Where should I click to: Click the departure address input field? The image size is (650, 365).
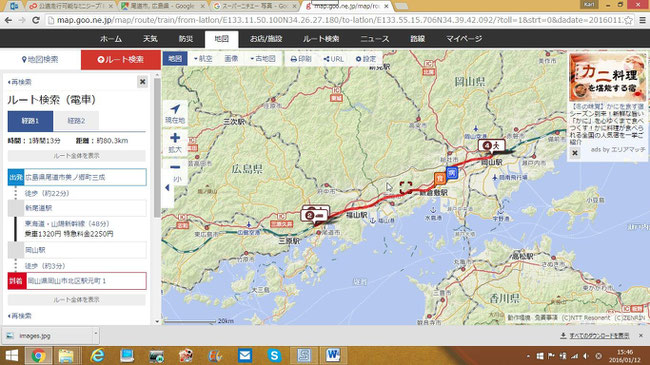85,177
